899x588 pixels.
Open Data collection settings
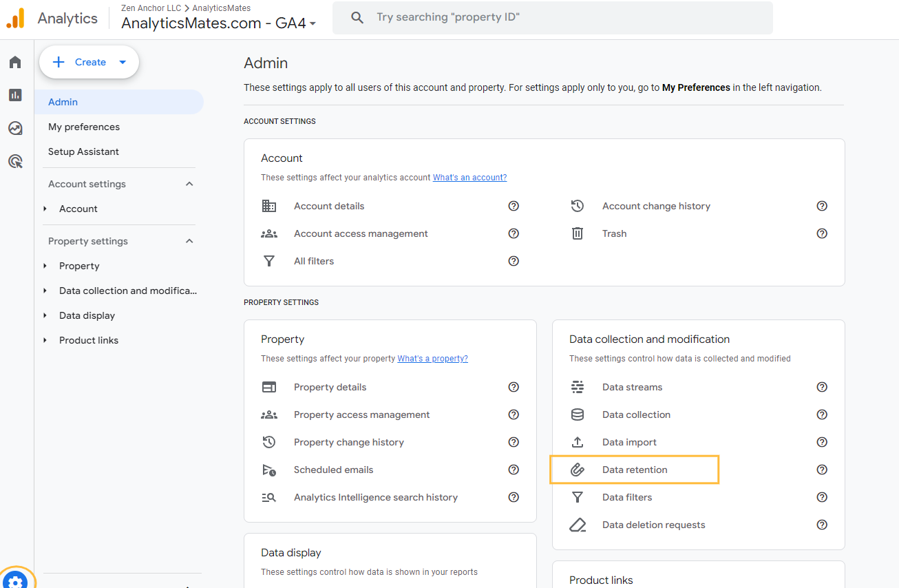636,414
